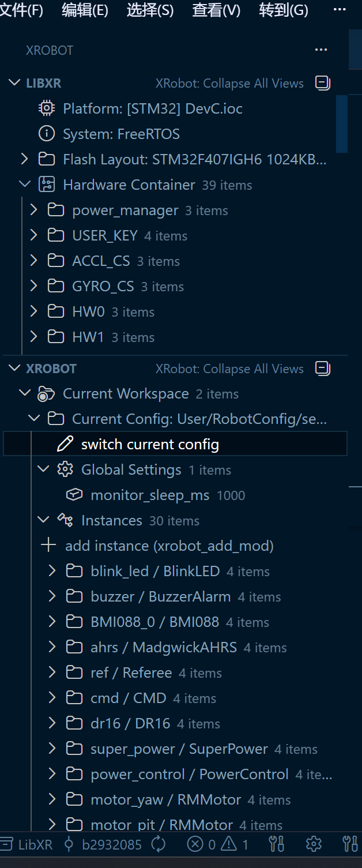Click the System: FreeRTOS info icon
Image resolution: width=362 pixels, height=868 pixels.
click(47, 133)
